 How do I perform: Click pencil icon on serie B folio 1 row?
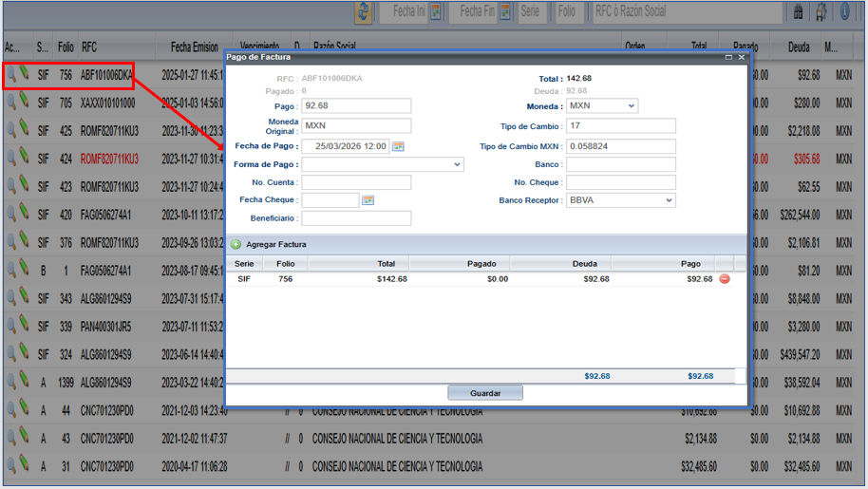pos(25,269)
